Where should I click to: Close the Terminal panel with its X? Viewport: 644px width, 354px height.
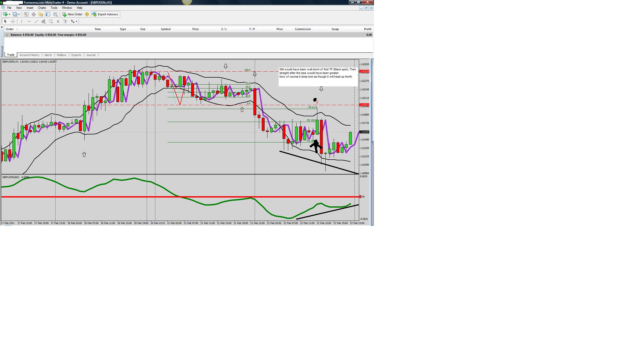point(2,27)
